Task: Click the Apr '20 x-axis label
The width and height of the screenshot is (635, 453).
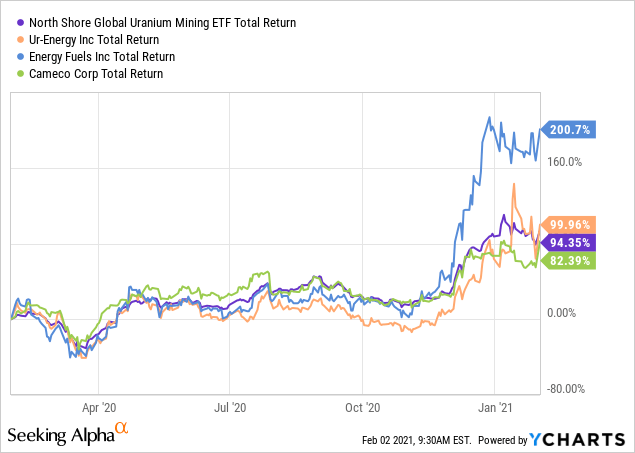Action: tap(99, 408)
